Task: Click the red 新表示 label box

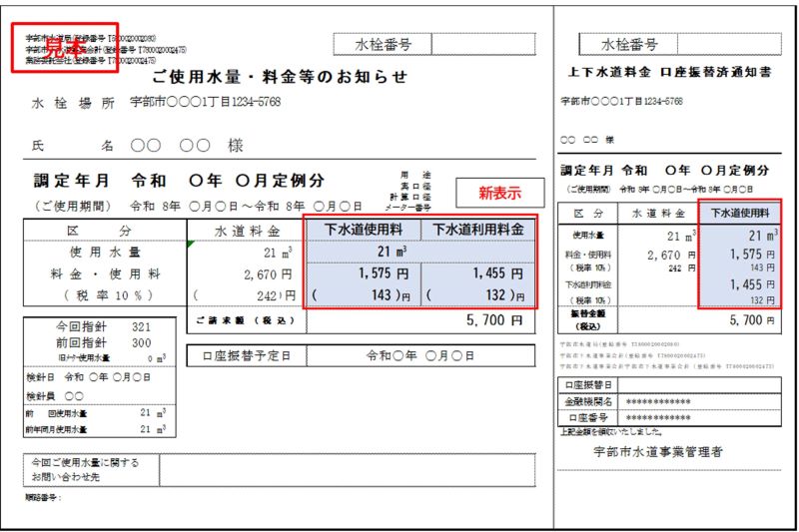Action: point(500,193)
